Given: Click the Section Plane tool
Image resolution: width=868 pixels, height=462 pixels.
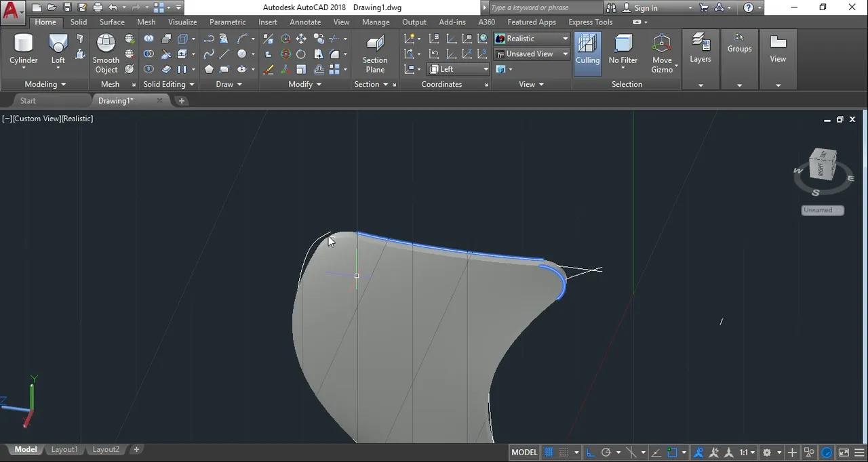Looking at the screenshot, I should [x=375, y=54].
